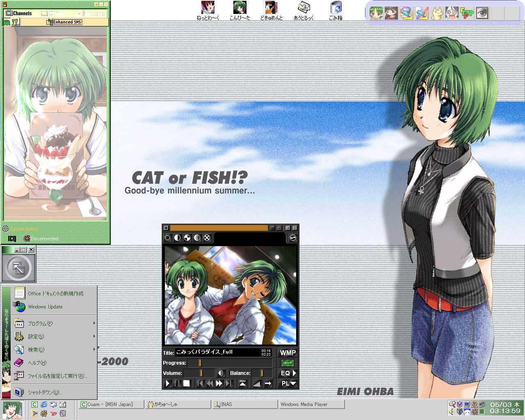
Task: Click the split-rows icon in player title bar
Action: pos(294,228)
